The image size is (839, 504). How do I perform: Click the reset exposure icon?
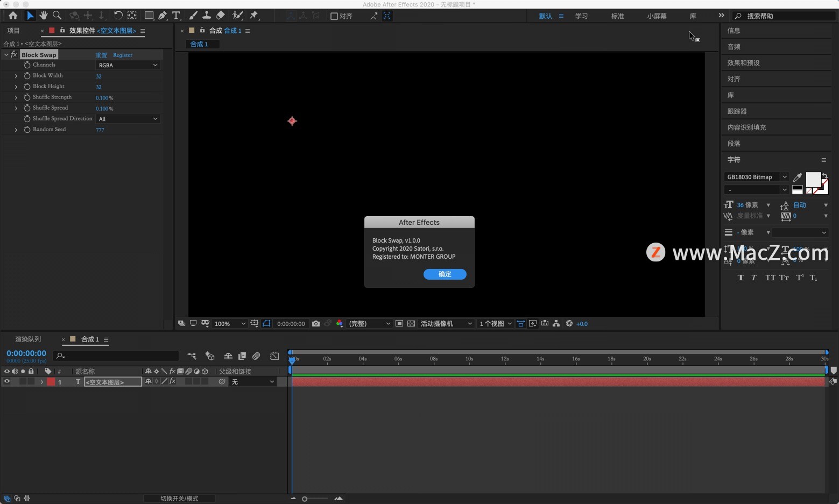pos(569,323)
